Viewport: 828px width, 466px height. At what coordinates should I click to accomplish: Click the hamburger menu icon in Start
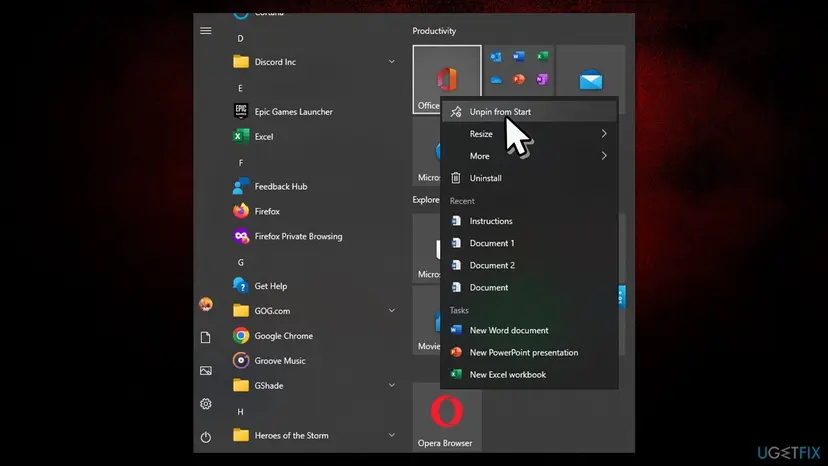click(206, 31)
